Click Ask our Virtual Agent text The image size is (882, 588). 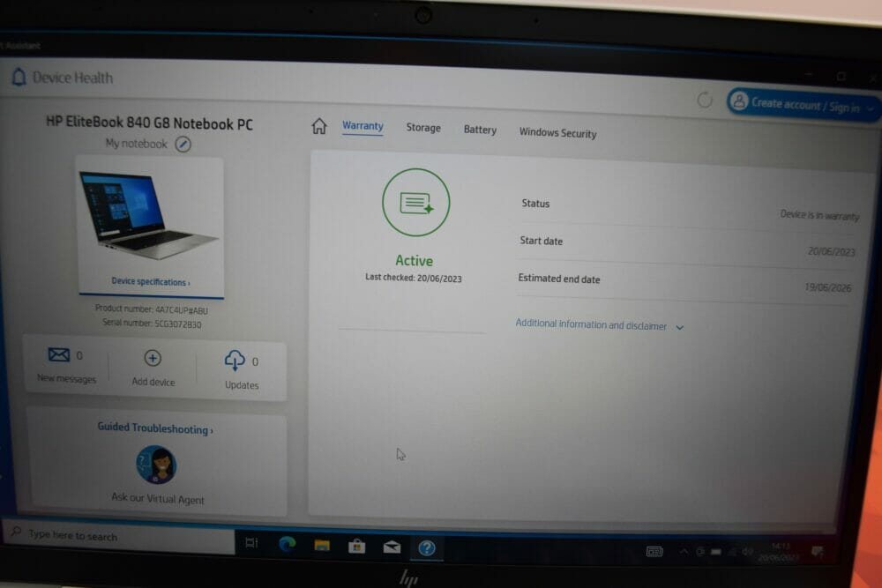[158, 498]
